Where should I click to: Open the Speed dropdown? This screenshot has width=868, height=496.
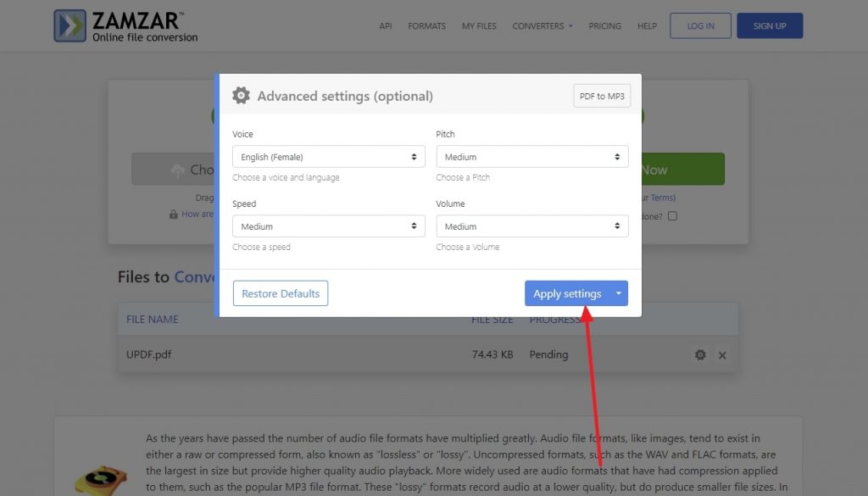328,226
